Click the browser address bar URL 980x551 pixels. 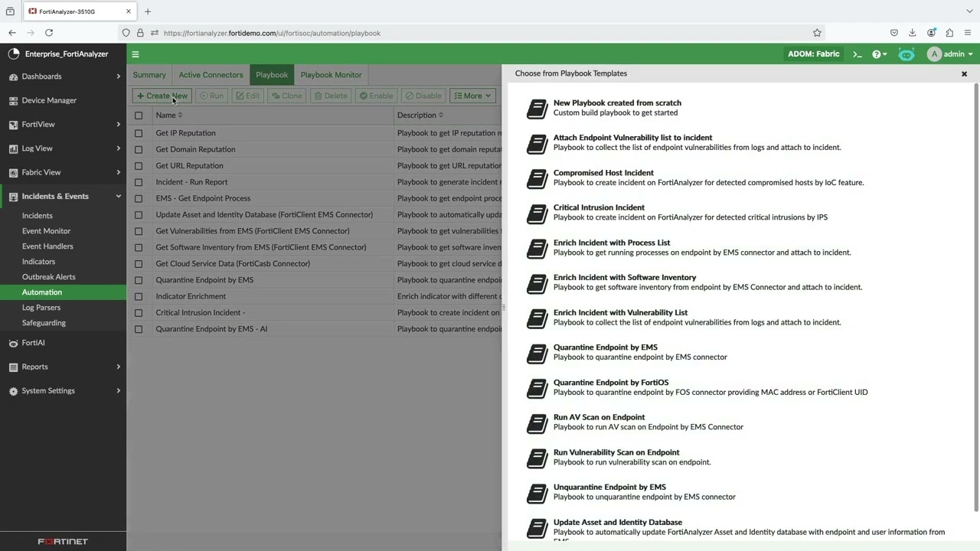[x=272, y=33]
